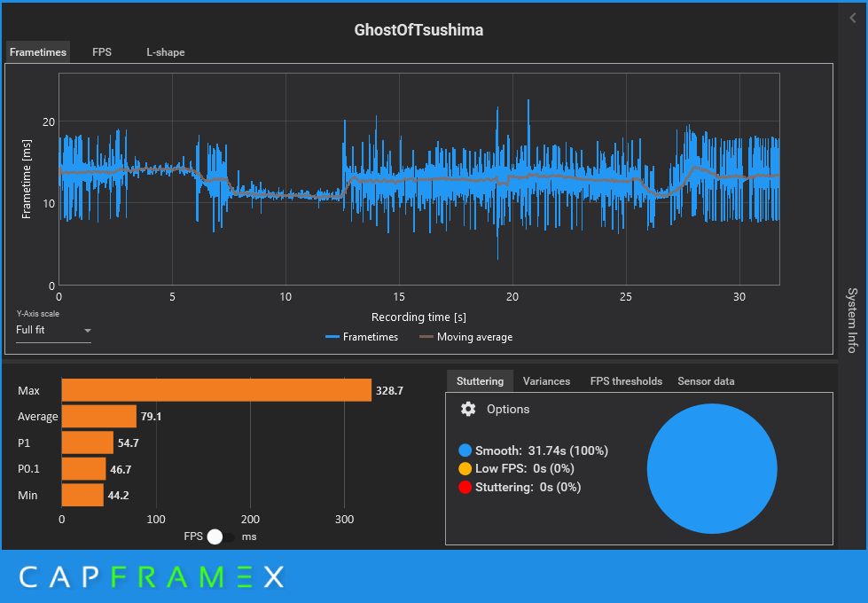Open the stuttering Options gear icon

468,409
